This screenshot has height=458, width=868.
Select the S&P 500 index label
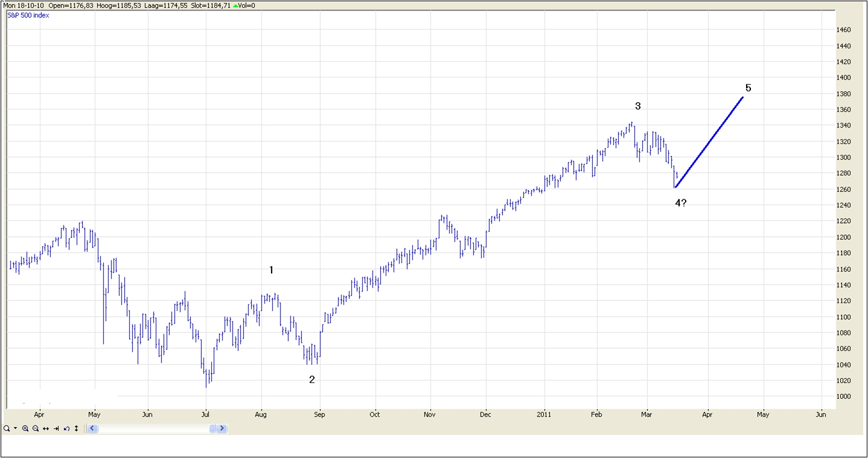[x=29, y=15]
